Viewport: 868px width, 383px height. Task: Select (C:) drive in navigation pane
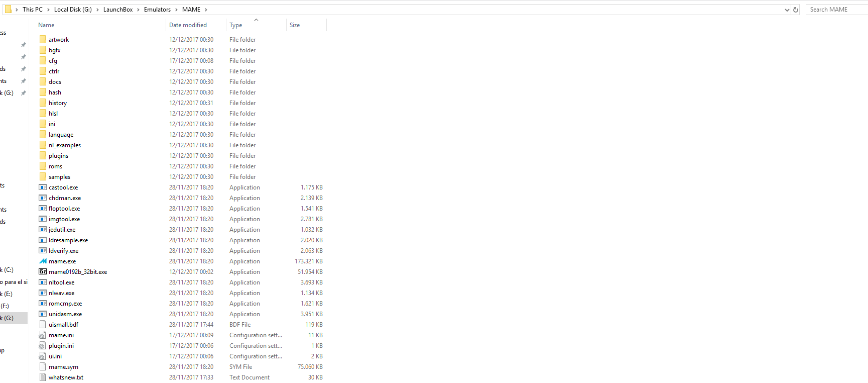click(7, 269)
